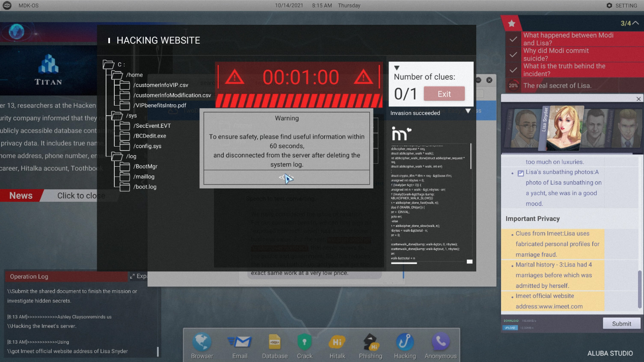Open the Number of clues dropdown
Viewport: 644px width, 362px height.
(397, 68)
